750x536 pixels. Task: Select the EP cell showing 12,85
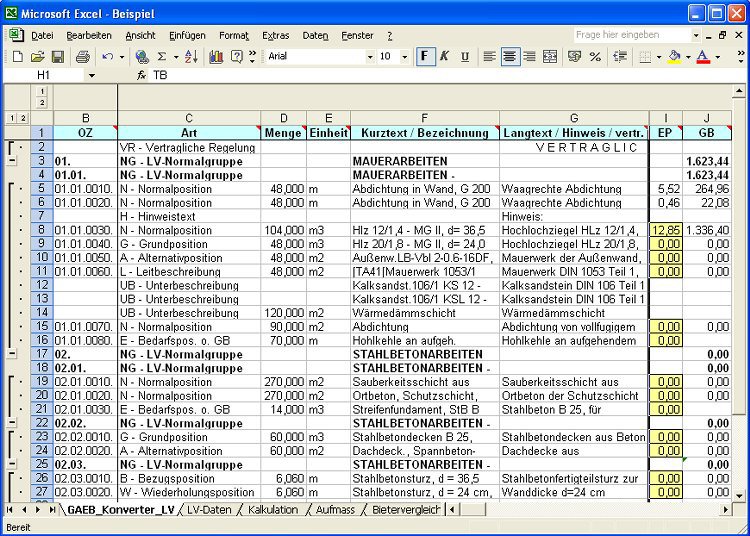[665, 230]
